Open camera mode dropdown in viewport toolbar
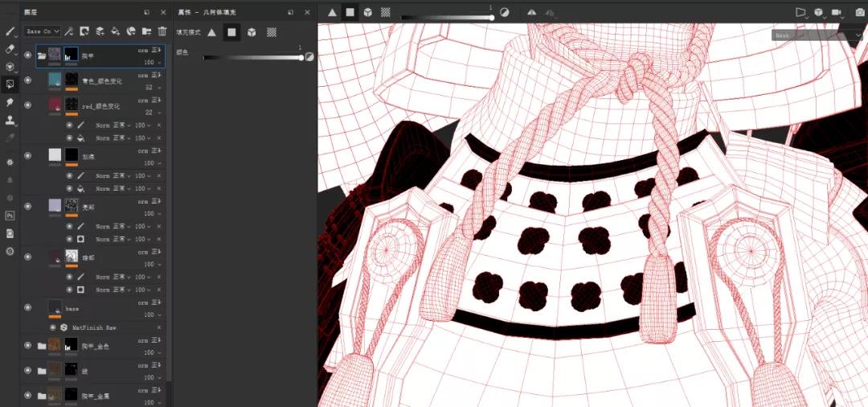Viewport: 868px width, 407px height. coord(800,12)
